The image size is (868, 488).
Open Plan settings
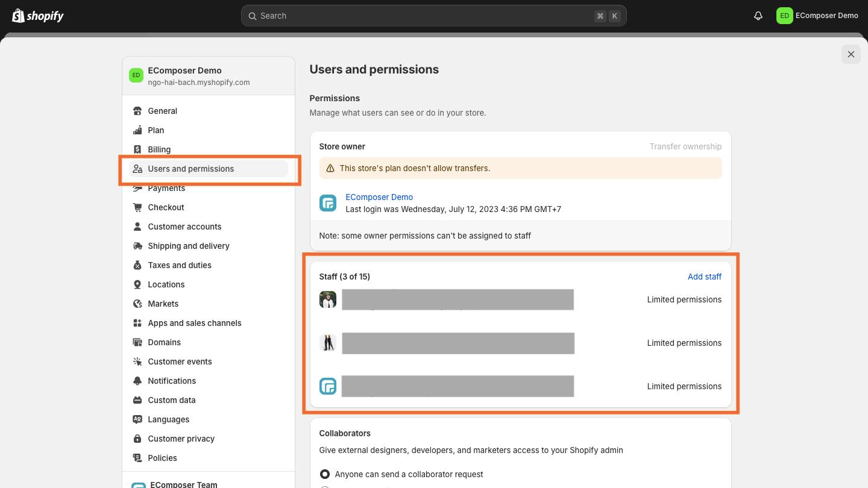(209, 130)
